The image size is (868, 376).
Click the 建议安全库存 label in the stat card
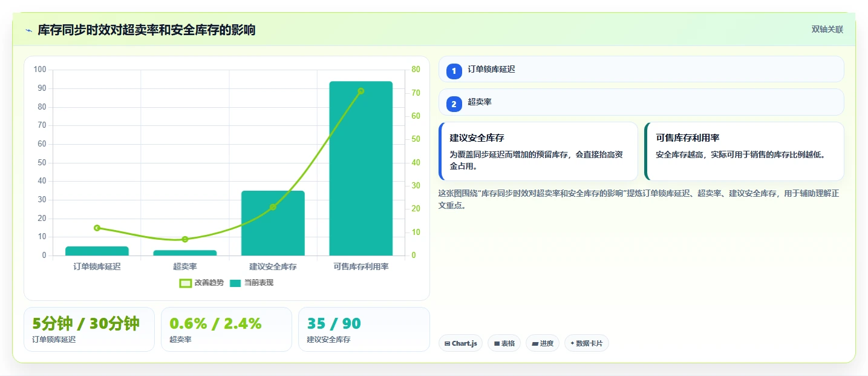(x=328, y=340)
